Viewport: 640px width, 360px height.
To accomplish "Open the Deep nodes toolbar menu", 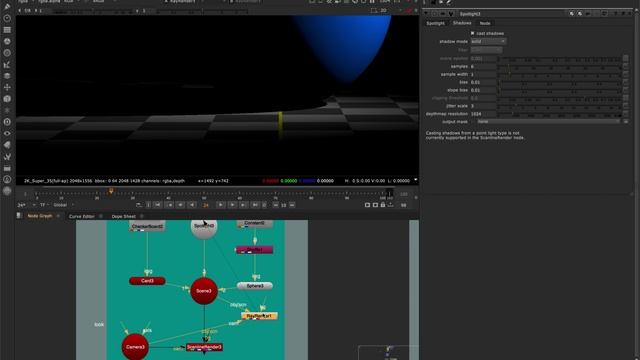I will point(7,122).
